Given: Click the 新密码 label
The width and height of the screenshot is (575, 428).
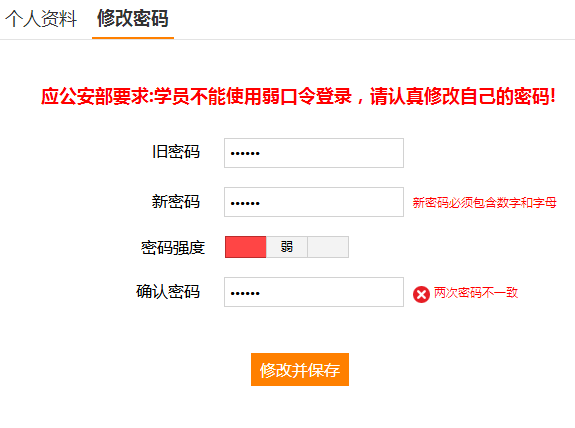Looking at the screenshot, I should pos(176,202).
